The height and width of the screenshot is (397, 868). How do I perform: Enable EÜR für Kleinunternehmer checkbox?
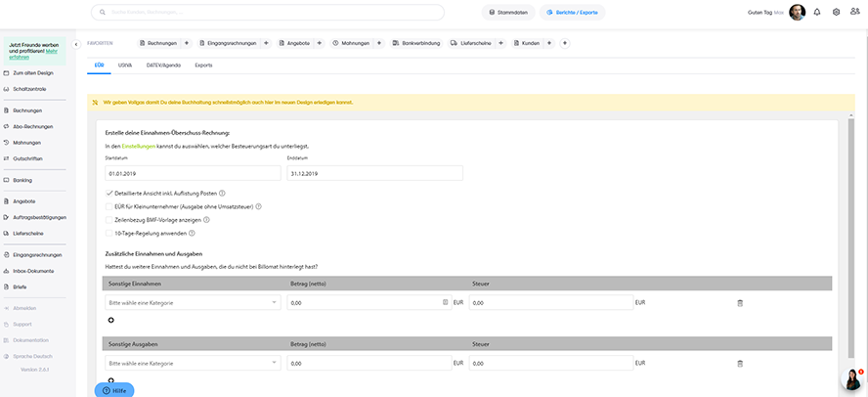[108, 206]
